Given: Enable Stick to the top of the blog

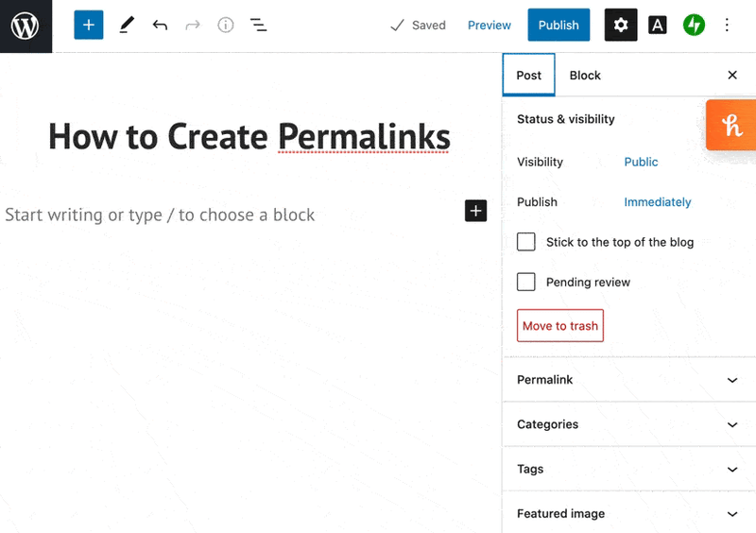Looking at the screenshot, I should coord(526,242).
